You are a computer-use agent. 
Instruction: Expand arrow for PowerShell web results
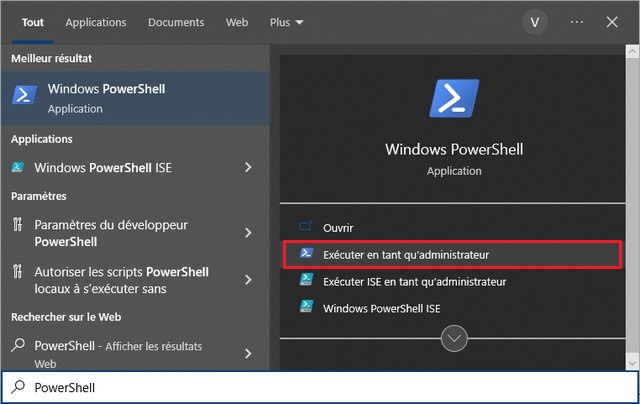click(248, 353)
